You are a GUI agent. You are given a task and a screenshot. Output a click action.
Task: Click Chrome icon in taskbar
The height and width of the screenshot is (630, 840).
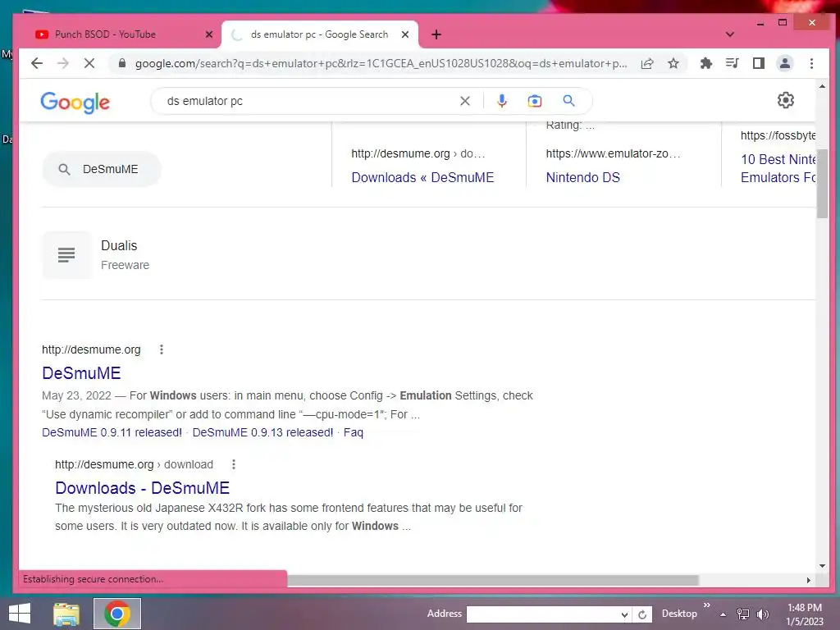coord(117,614)
